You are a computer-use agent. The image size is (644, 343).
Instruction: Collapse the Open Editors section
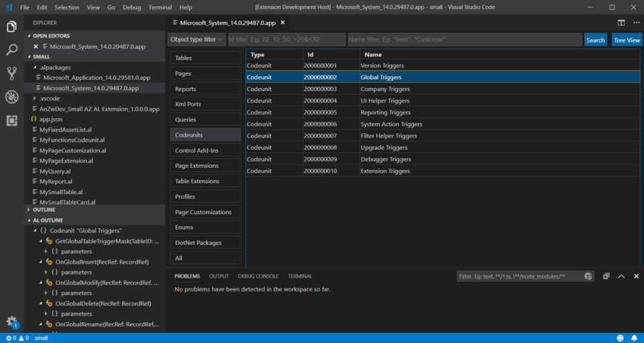[x=29, y=36]
